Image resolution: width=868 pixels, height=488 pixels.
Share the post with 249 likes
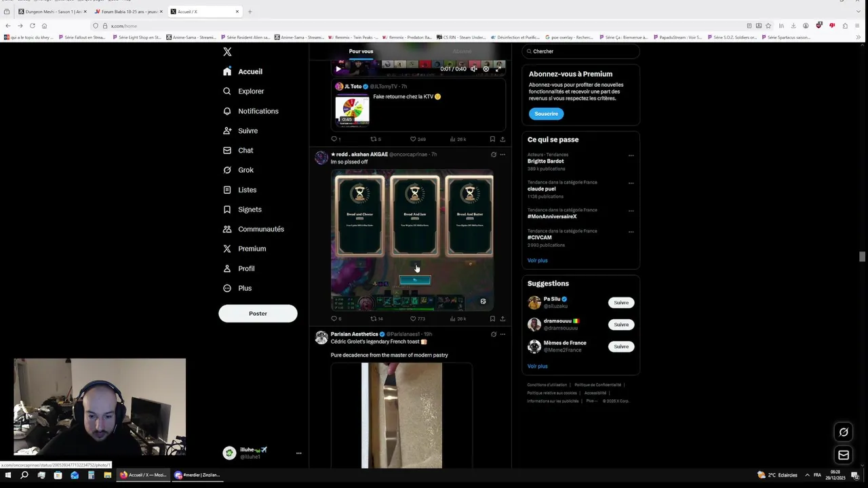click(502, 139)
